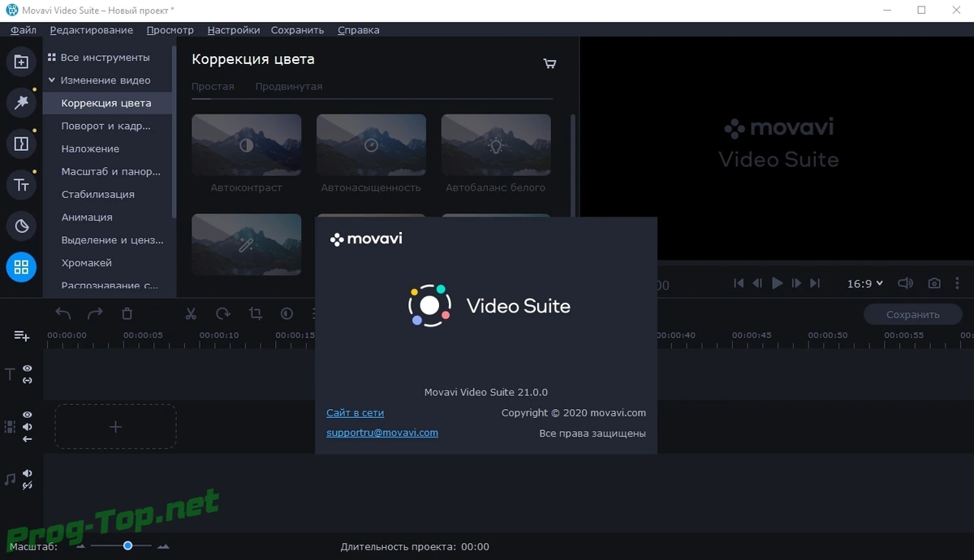
Task: Click the Масштаб zoom slider handle
Action: 127,545
